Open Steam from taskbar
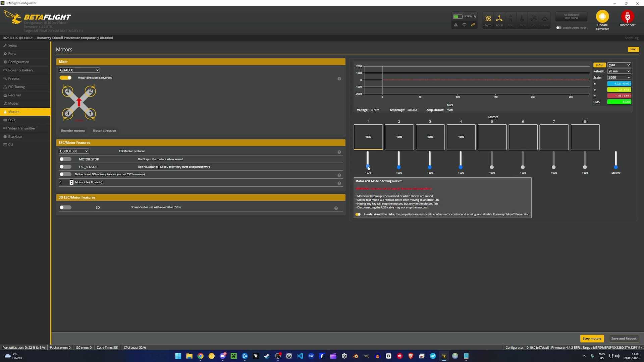The width and height of the screenshot is (644, 362). point(267,356)
